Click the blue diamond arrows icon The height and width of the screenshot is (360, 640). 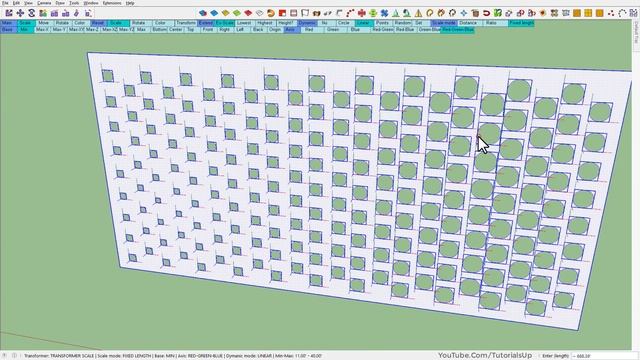click(464, 13)
